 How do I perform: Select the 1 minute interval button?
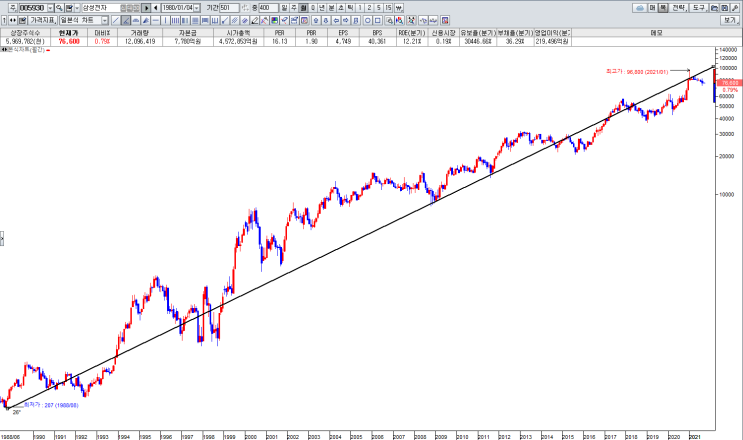360,8
